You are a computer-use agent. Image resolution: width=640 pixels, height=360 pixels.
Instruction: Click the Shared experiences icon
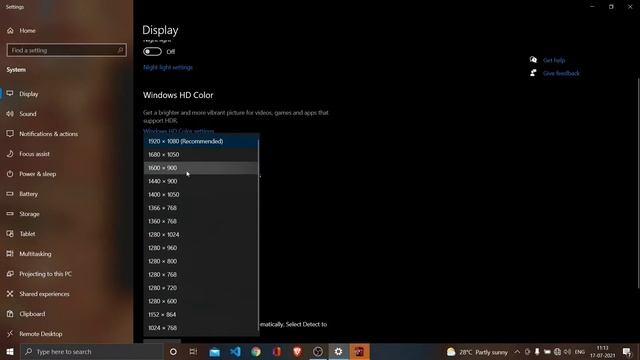(10, 293)
